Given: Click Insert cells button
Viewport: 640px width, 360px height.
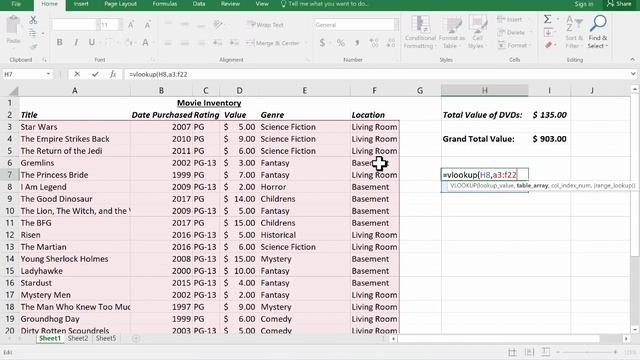Looking at the screenshot, I should [510, 19].
